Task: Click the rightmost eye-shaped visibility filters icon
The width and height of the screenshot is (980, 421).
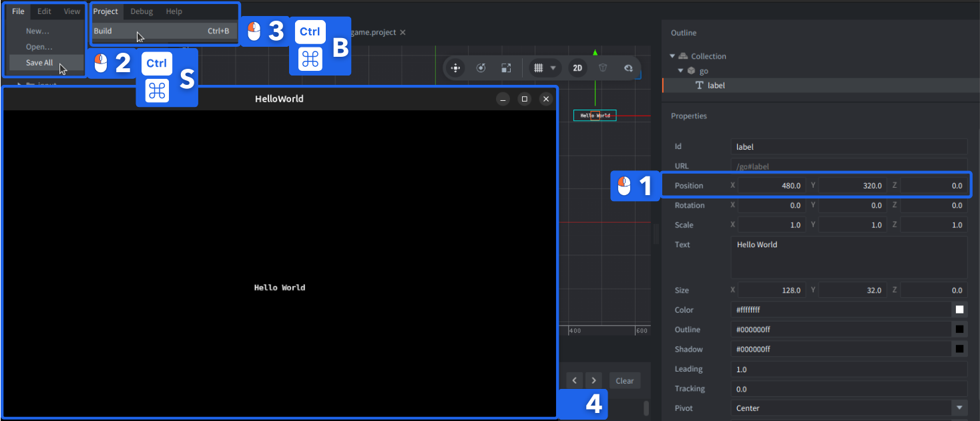Action: (628, 67)
